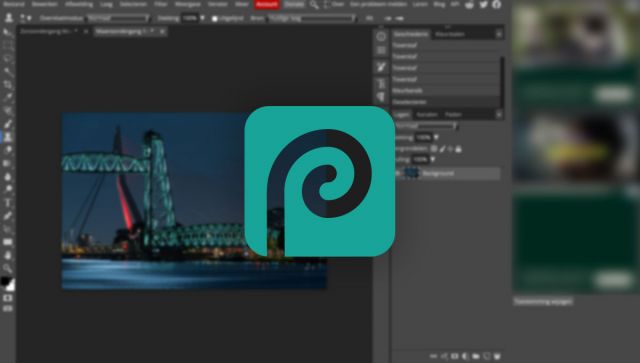Open the Overvloeimodus dropdown in options bar
640x363 pixels.
click(x=118, y=18)
